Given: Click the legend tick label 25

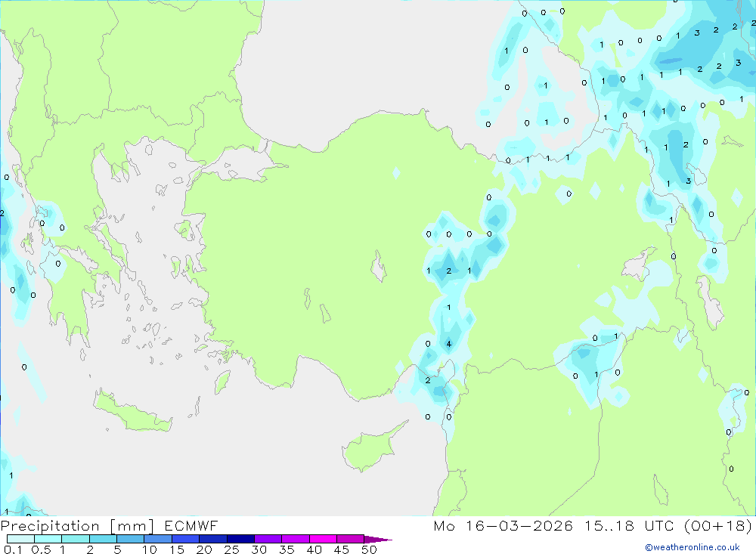Looking at the screenshot, I should coord(231,549).
